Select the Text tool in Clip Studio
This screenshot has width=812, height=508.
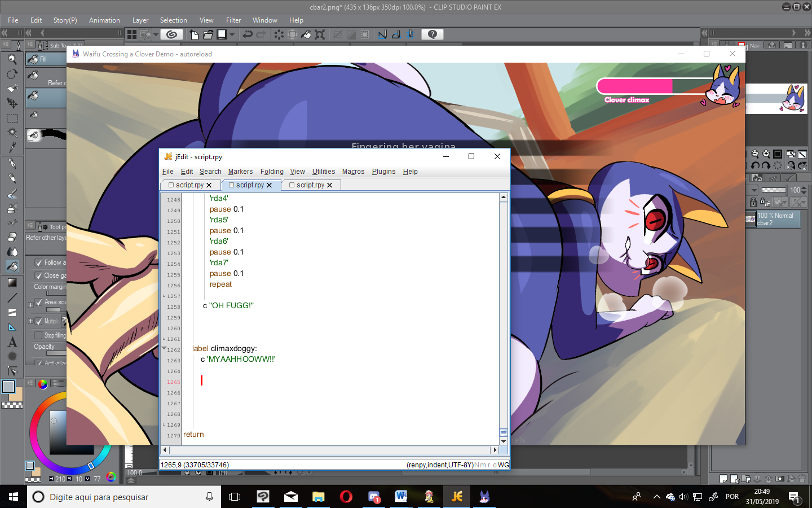[12, 342]
